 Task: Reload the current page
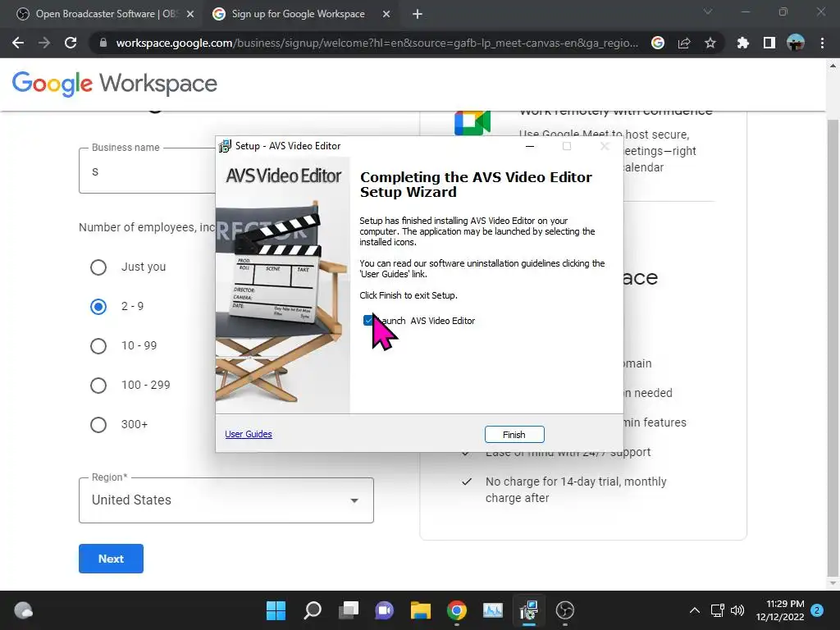point(71,43)
